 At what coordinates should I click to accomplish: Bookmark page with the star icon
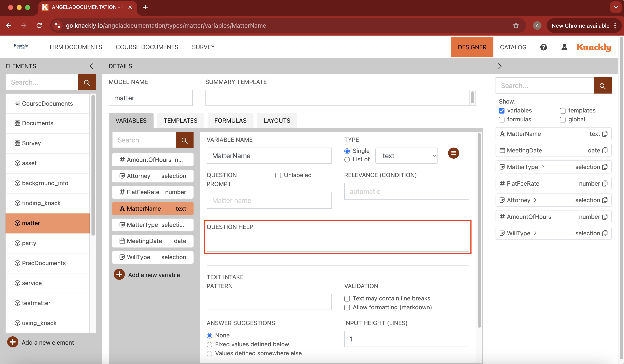[x=516, y=26]
